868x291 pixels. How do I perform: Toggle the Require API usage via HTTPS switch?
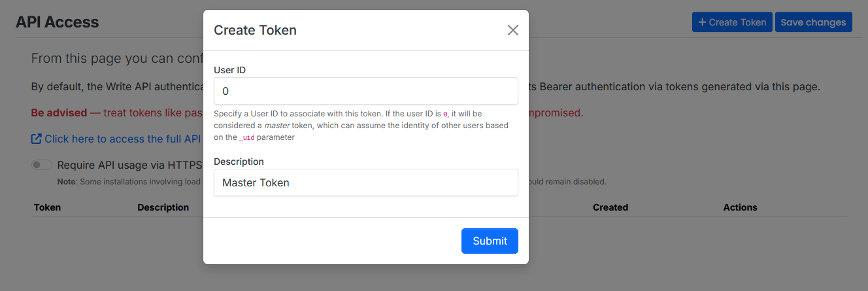click(x=42, y=165)
